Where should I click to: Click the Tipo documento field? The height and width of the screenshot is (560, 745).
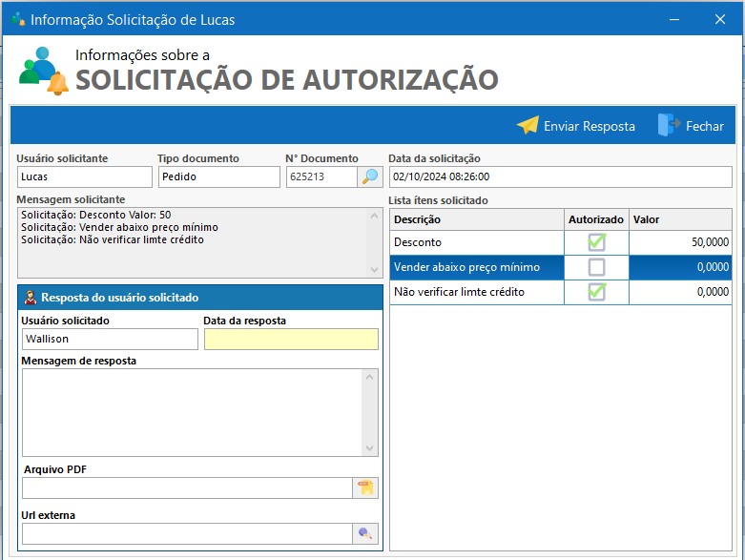point(219,176)
